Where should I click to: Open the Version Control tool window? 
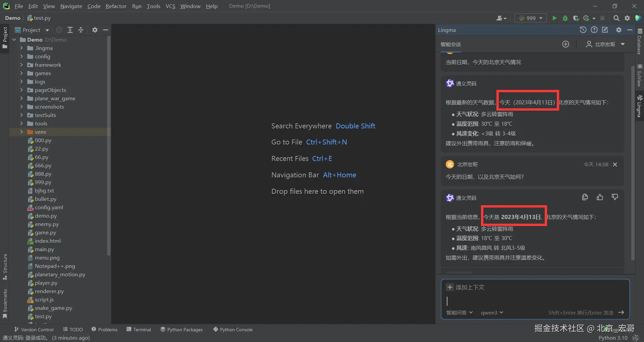point(34,330)
